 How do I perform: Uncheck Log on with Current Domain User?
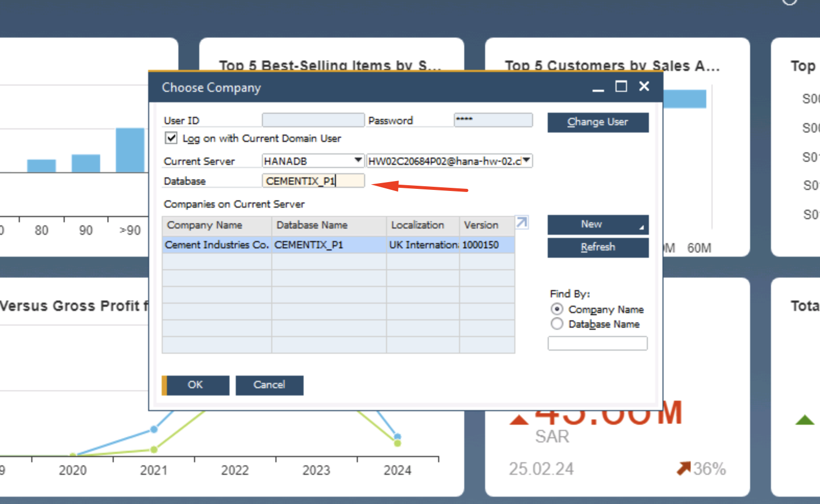[x=171, y=138]
